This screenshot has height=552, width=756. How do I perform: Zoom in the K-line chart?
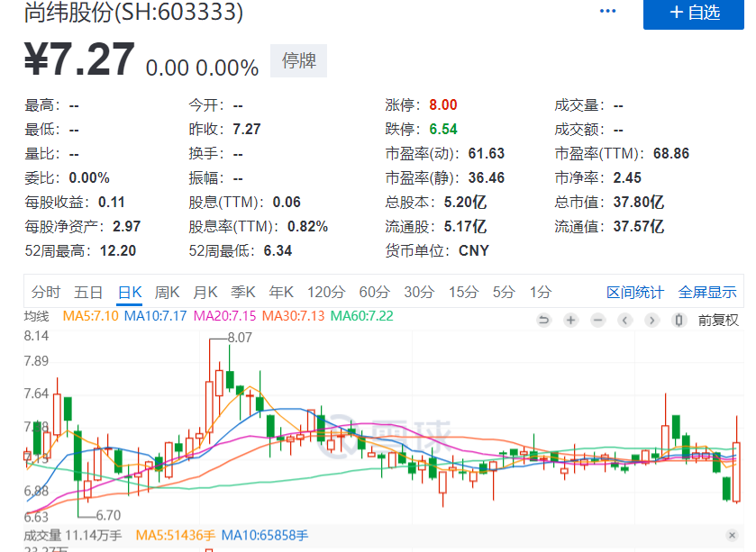pyautogui.click(x=570, y=320)
